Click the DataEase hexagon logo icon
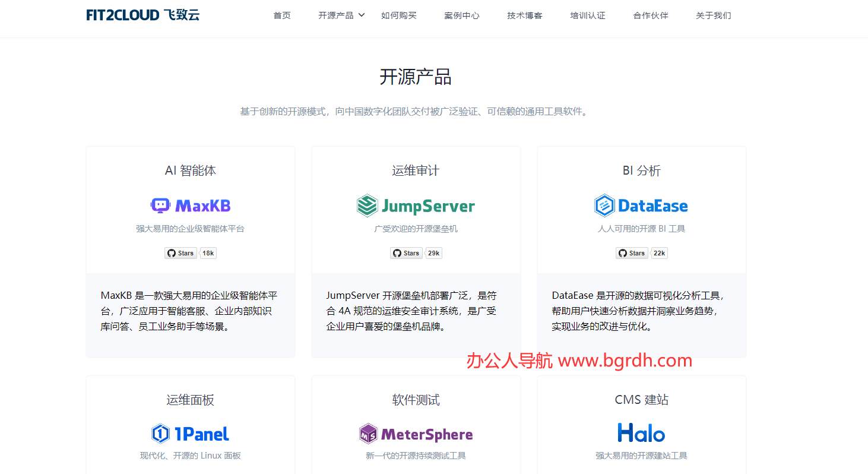868x474 pixels. coord(604,206)
